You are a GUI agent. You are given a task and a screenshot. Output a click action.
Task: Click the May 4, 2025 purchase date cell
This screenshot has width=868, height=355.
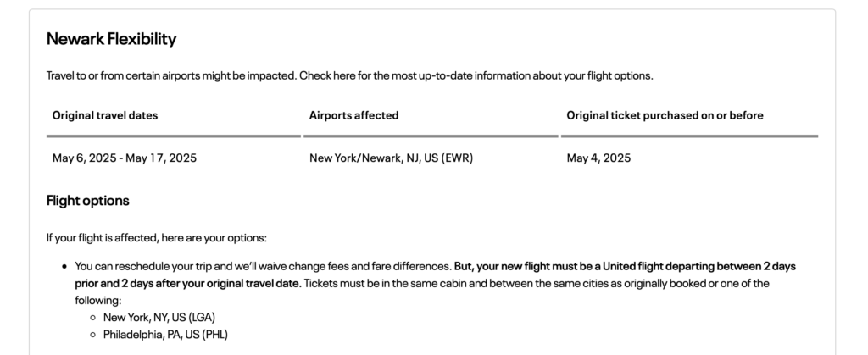(598, 158)
